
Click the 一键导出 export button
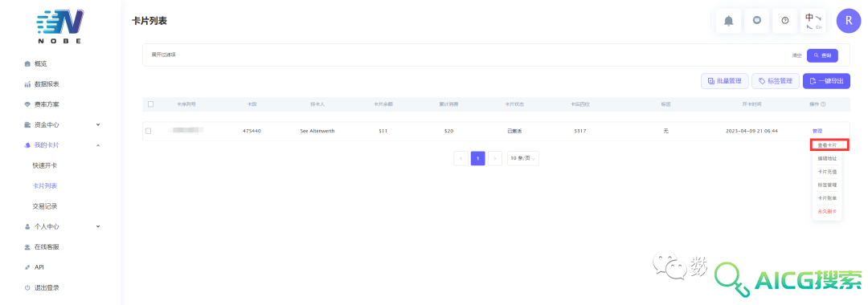tap(826, 81)
